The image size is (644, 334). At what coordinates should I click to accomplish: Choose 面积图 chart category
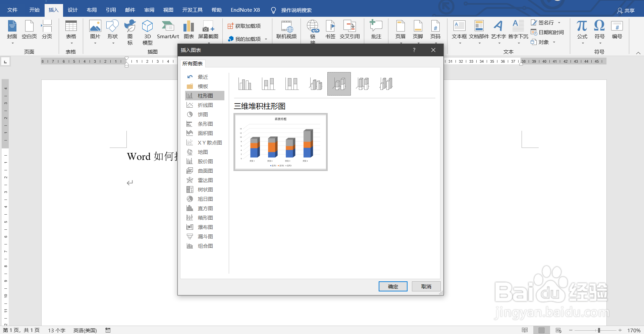205,133
